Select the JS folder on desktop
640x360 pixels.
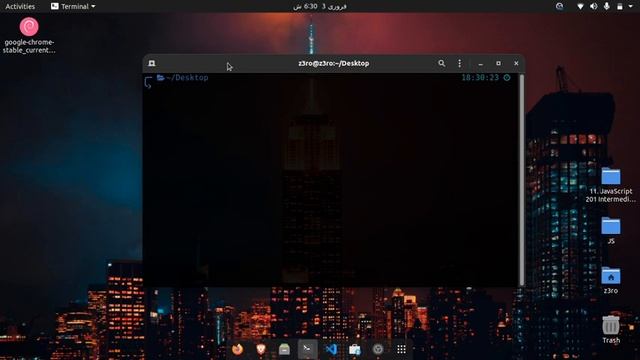(611, 231)
